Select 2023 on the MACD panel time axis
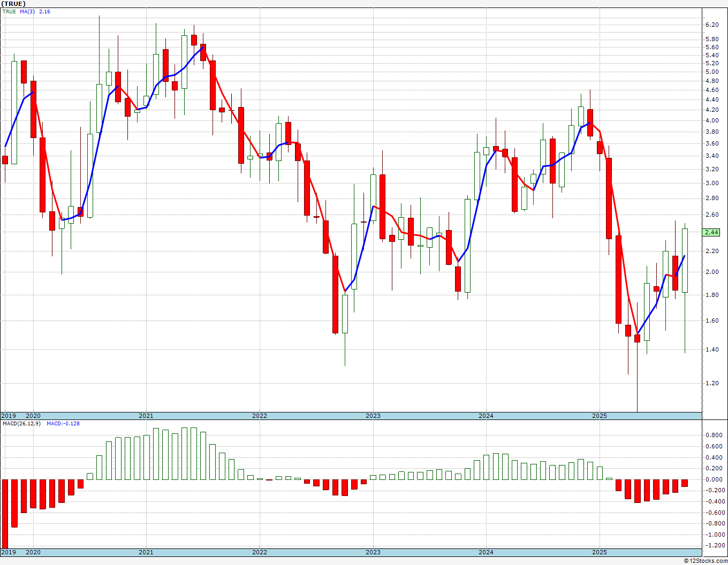This screenshot has width=728, height=565. [373, 553]
